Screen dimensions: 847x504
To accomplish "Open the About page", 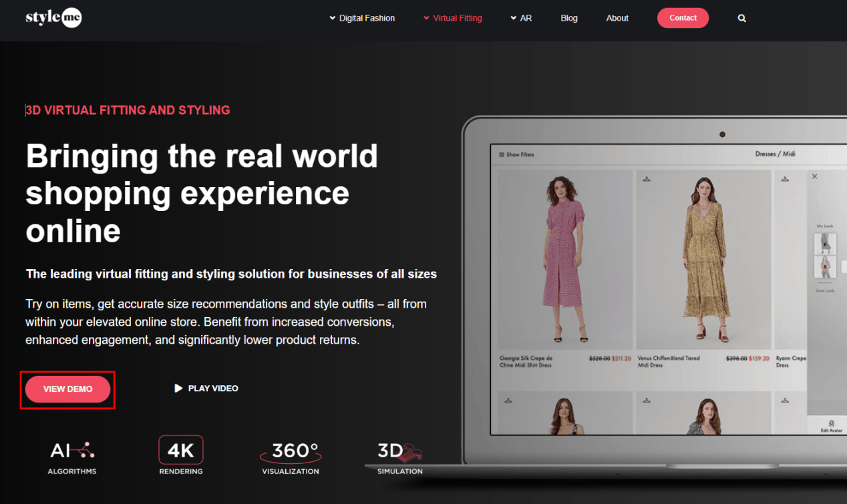I will [x=617, y=18].
